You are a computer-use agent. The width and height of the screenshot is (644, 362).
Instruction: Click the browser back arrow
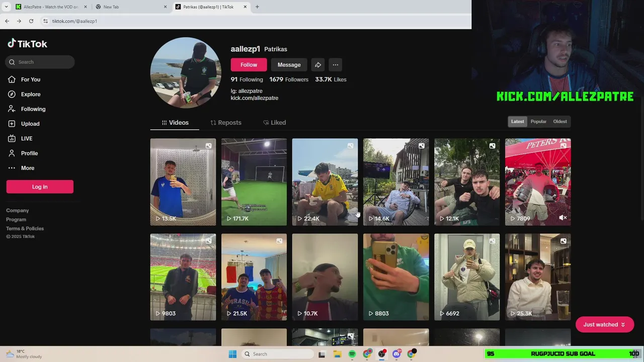pyautogui.click(x=7, y=21)
